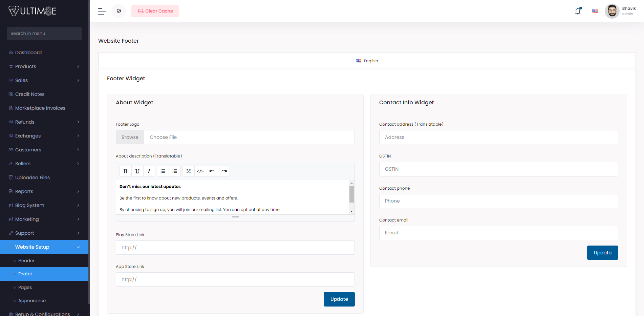Viewport: 644px width, 316px height.
Task: Collapse the Website Setup menu
Action: tap(33, 247)
